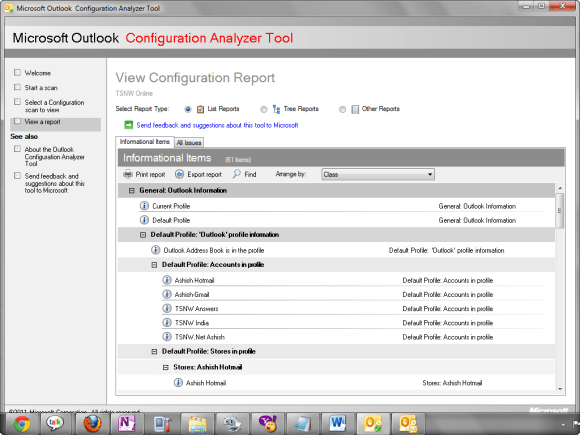Click the green arrow feedback icon
The width and height of the screenshot is (580, 435).
point(128,125)
